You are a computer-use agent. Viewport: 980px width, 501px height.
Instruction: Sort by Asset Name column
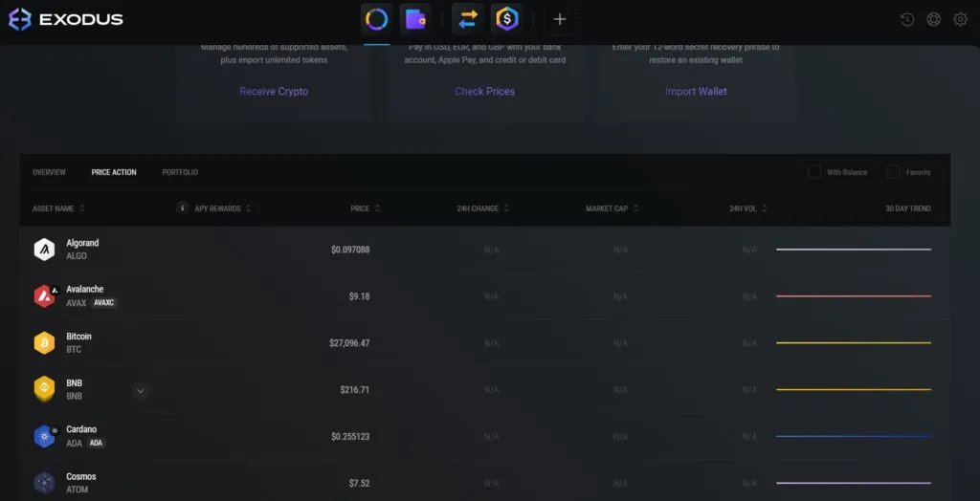[58, 208]
